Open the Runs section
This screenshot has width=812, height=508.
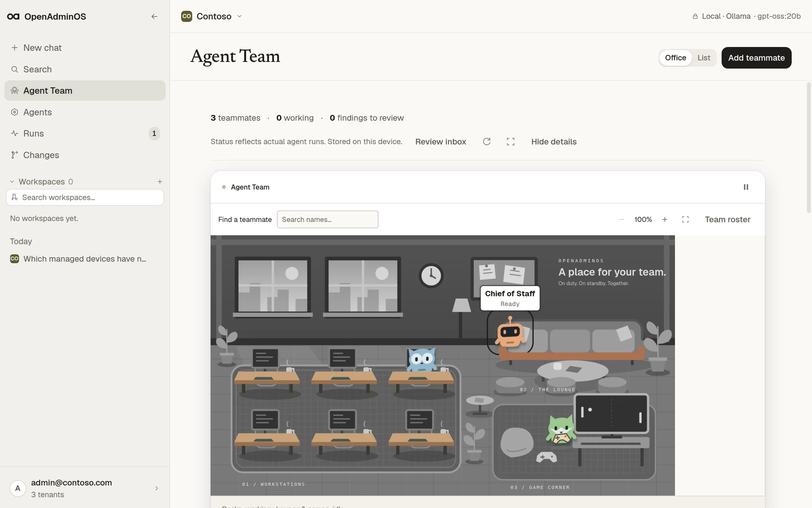[85, 133]
